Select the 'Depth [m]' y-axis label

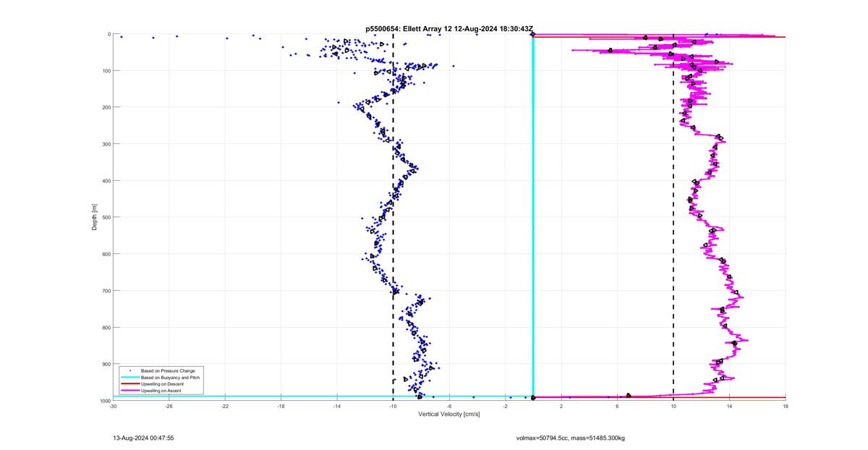click(x=95, y=217)
